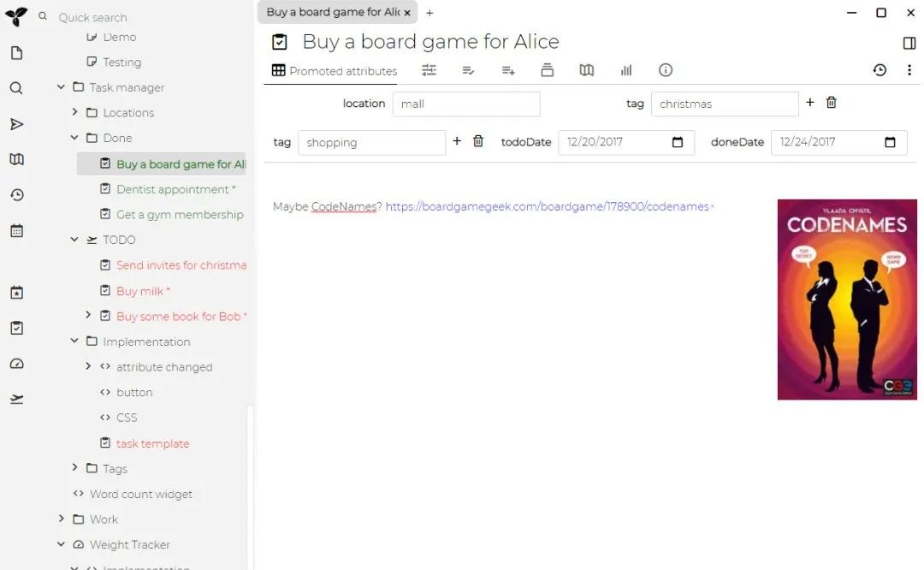Open the stacked-layers ribbon icon
This screenshot has height=570, width=924.
(547, 70)
